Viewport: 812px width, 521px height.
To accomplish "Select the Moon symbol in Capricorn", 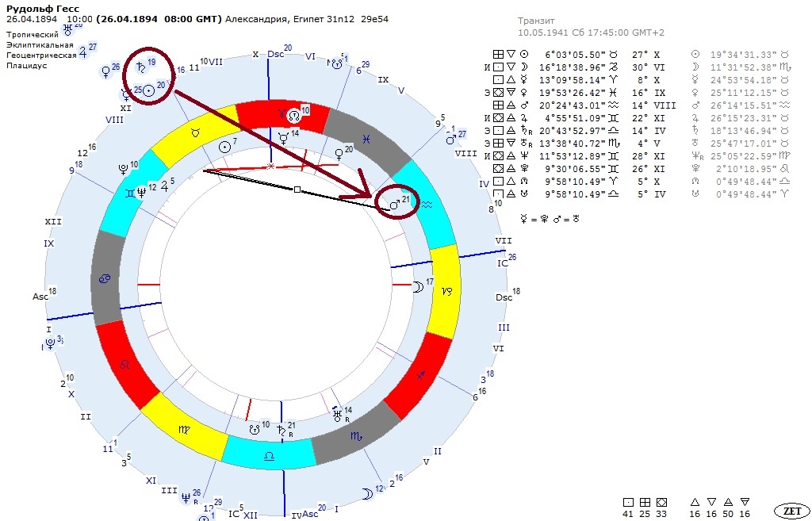I will (418, 286).
